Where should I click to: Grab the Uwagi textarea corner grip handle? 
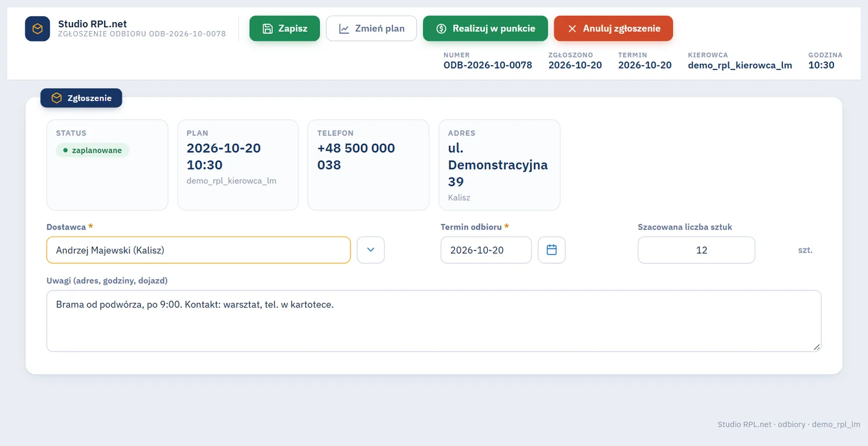tap(816, 346)
